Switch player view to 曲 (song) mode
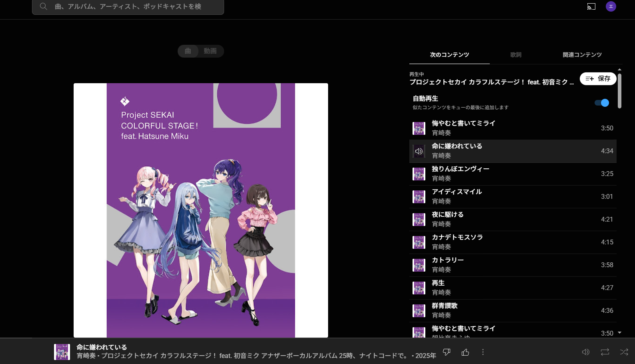 point(188,51)
